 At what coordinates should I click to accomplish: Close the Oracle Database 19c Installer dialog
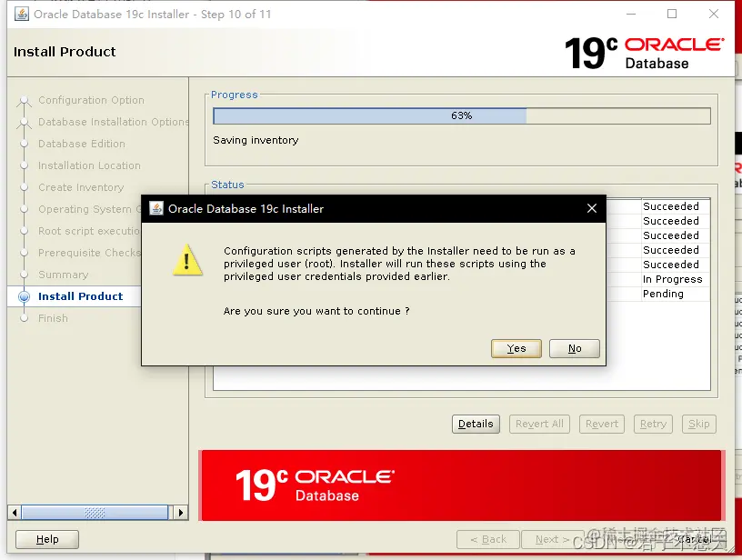(592, 208)
